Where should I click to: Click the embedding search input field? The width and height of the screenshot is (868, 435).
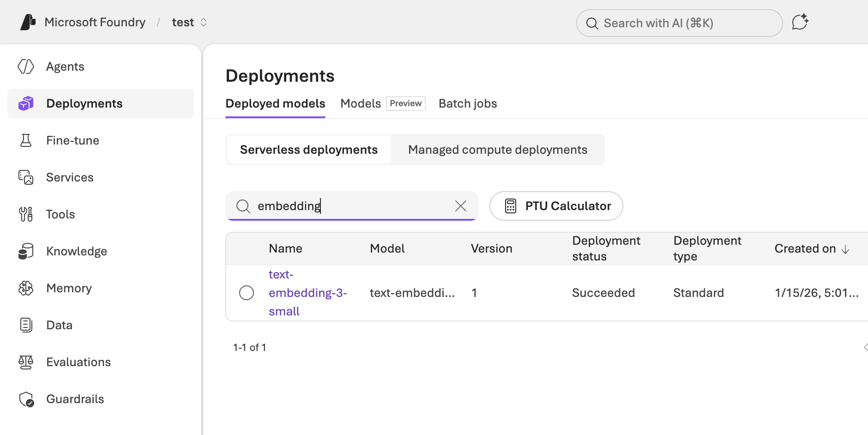352,206
